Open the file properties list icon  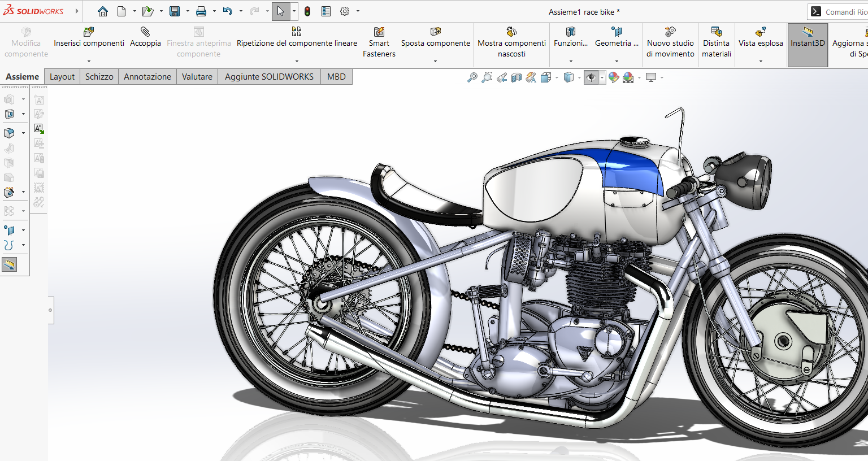[x=326, y=11]
